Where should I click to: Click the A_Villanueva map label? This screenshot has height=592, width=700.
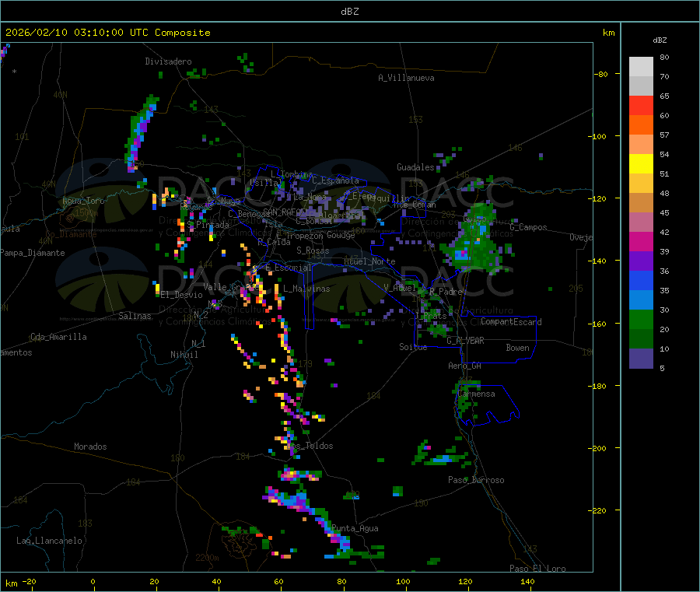tap(406, 78)
